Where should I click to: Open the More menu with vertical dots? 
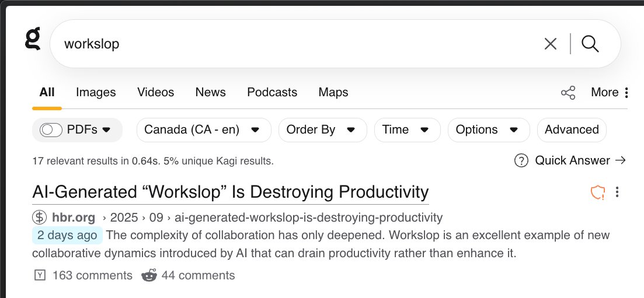(x=610, y=92)
